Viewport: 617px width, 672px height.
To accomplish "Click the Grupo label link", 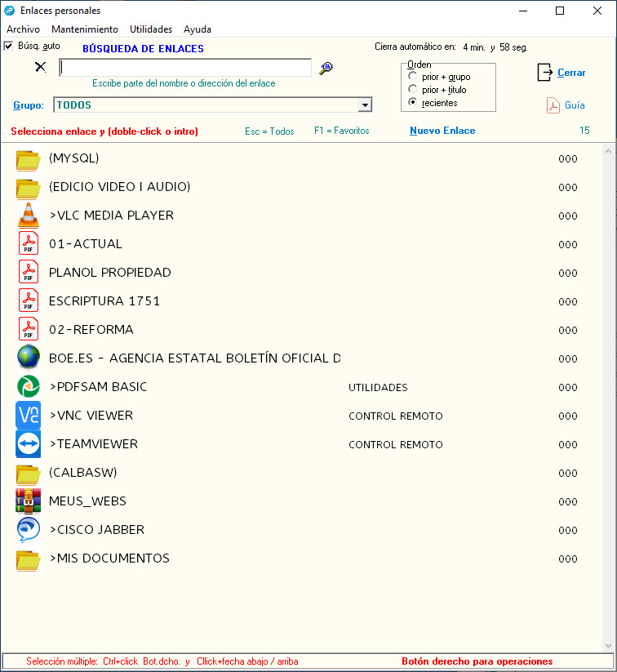I will click(29, 105).
